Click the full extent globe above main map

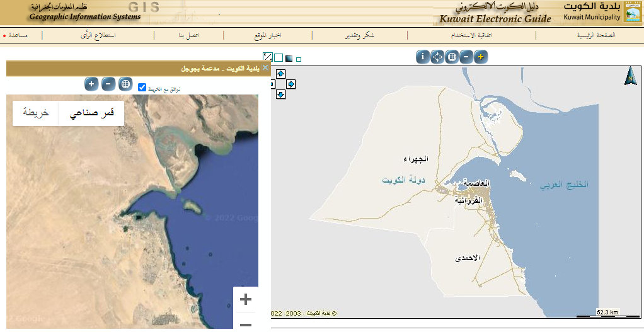[x=451, y=57]
